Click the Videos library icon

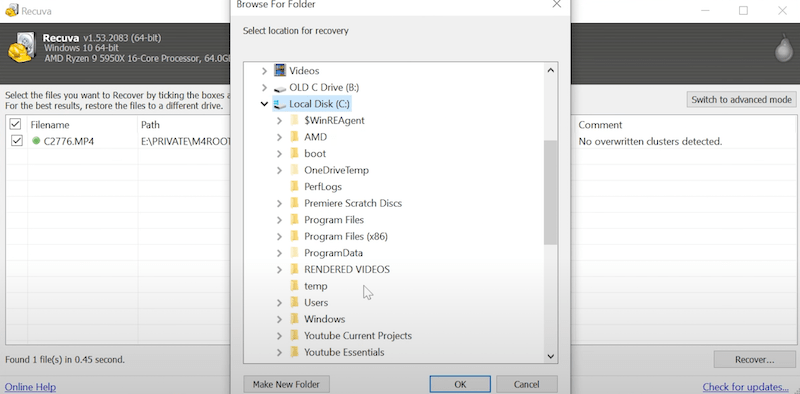tap(280, 70)
